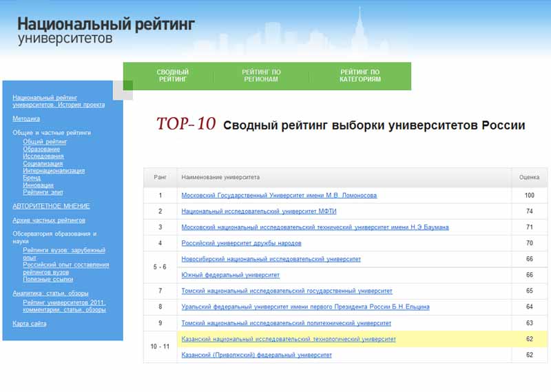Click the Бренд sidebar link

[x=32, y=178]
